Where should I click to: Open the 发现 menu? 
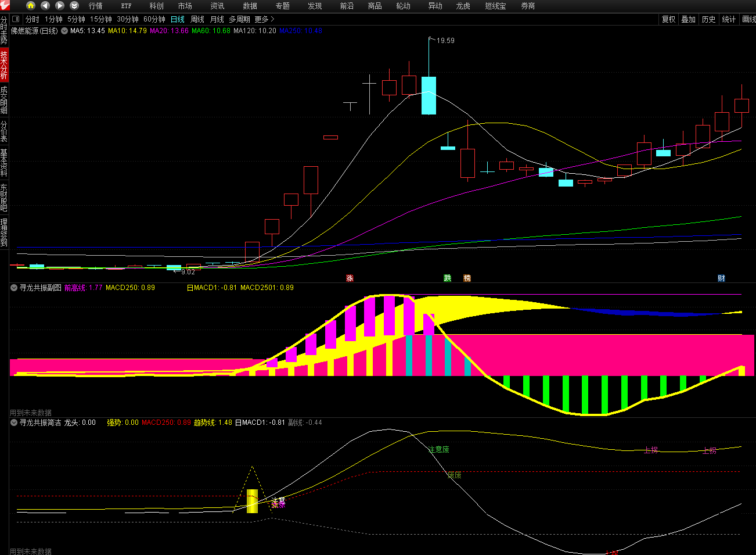pos(315,6)
